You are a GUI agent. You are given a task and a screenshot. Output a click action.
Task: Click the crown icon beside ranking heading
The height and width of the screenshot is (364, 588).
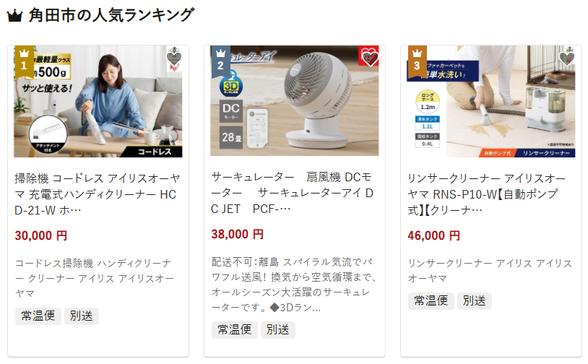coord(14,16)
